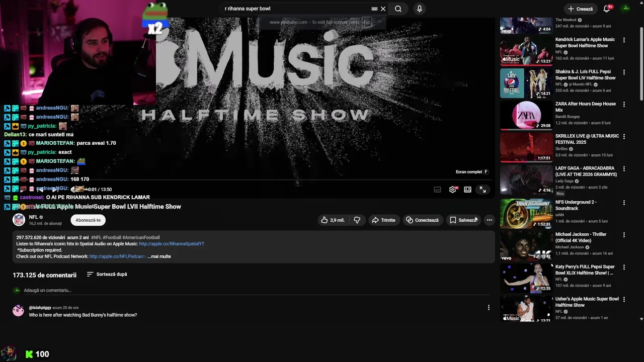Open the notifications bell

pyautogui.click(x=607, y=9)
